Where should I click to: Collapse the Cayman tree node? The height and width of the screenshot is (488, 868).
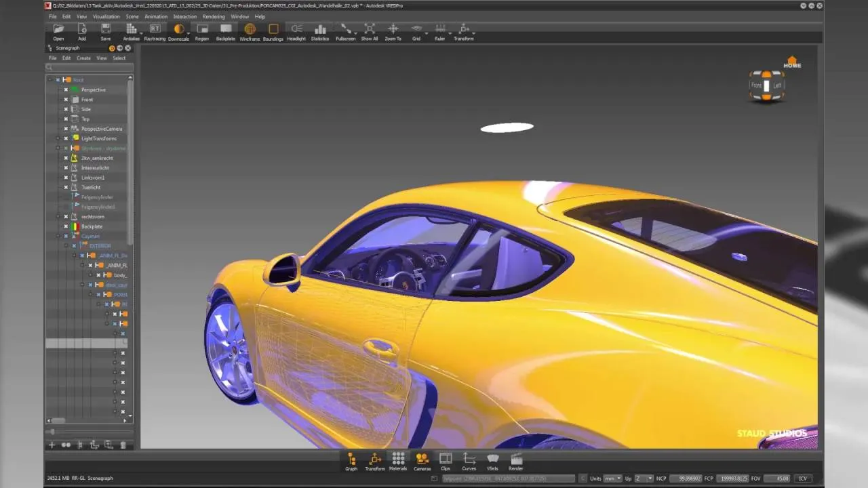pyautogui.click(x=58, y=236)
